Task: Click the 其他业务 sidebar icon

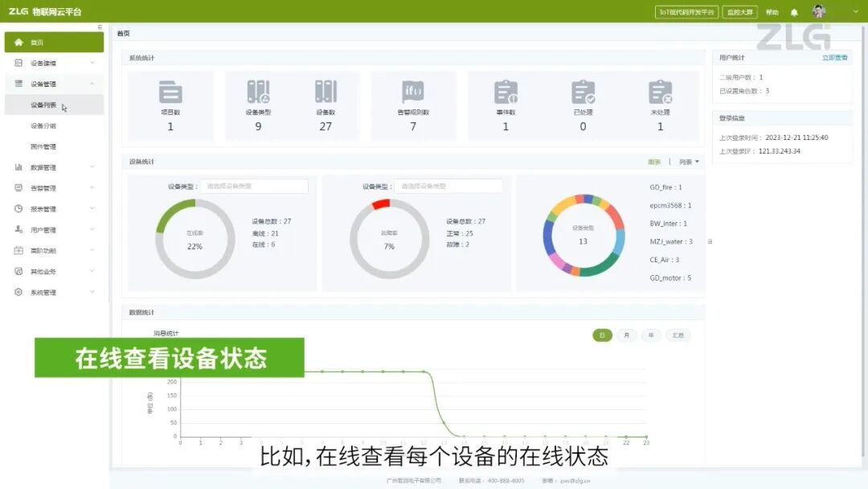Action: pos(18,271)
